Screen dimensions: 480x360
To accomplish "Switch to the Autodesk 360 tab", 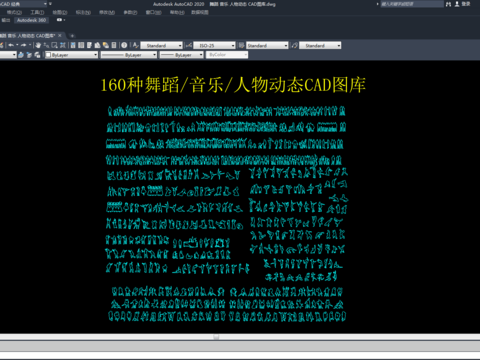I will [x=32, y=20].
